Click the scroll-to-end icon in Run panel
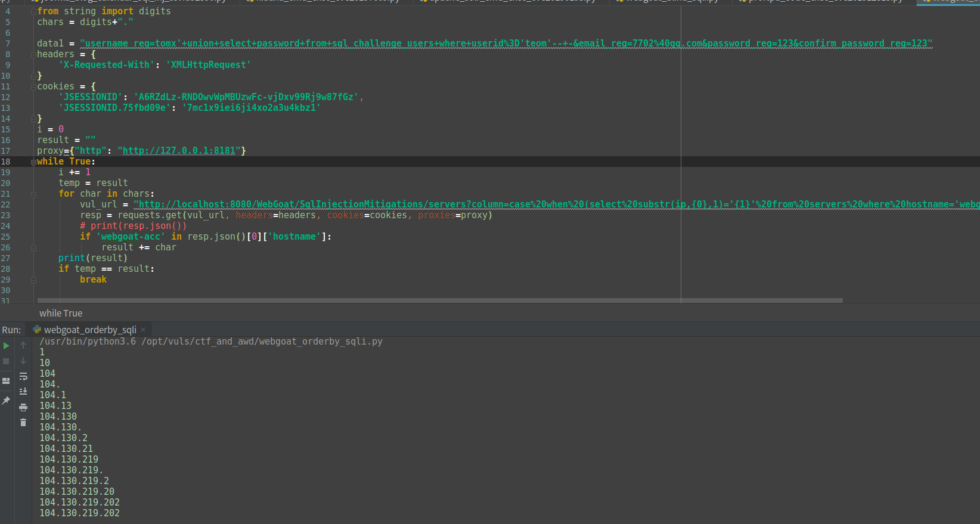The width and height of the screenshot is (980, 524). (23, 392)
